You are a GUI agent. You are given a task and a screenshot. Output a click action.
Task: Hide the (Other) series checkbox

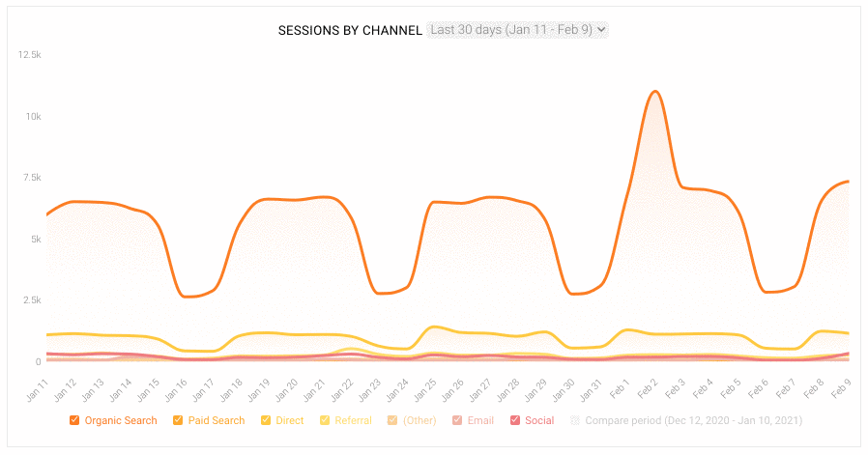click(x=392, y=420)
